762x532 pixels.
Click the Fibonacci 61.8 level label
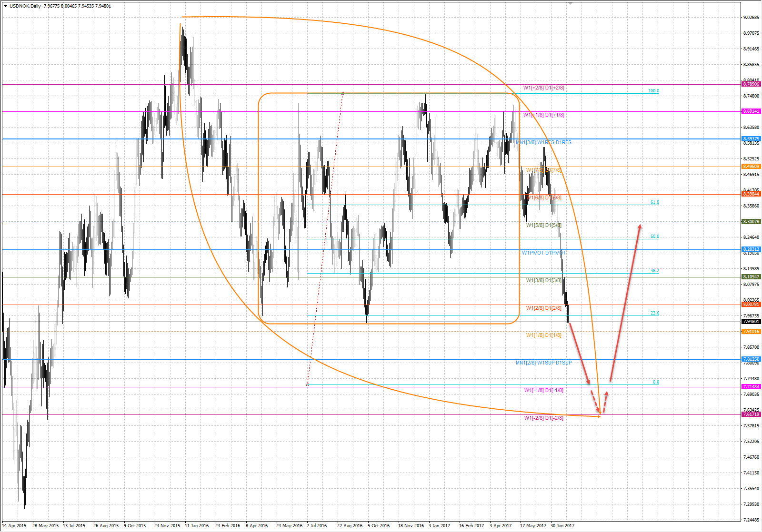655,202
